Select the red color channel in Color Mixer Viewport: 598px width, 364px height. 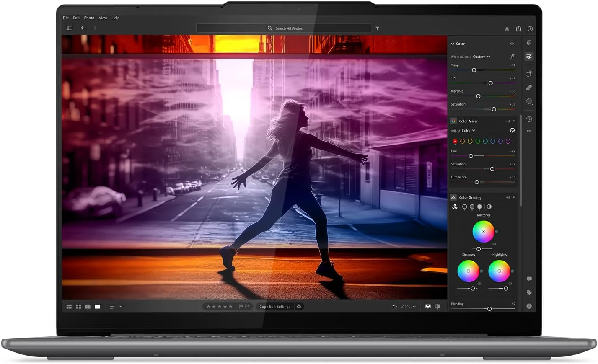(455, 141)
